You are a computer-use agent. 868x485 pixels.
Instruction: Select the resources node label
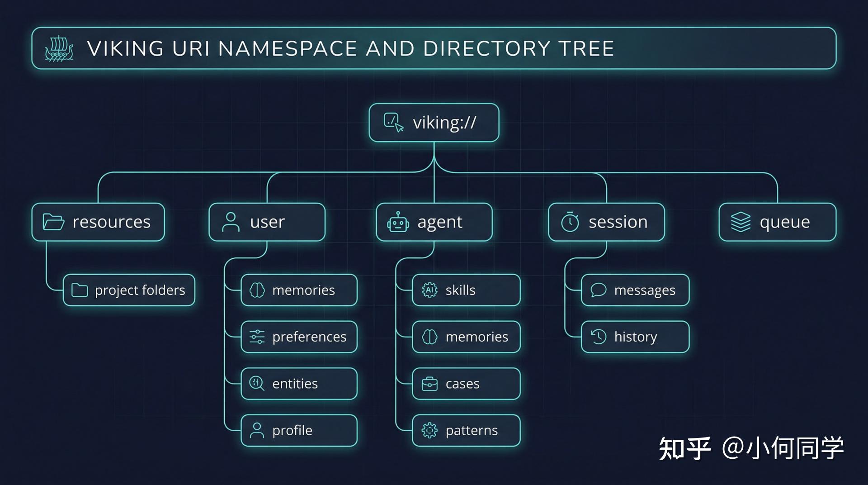click(111, 222)
